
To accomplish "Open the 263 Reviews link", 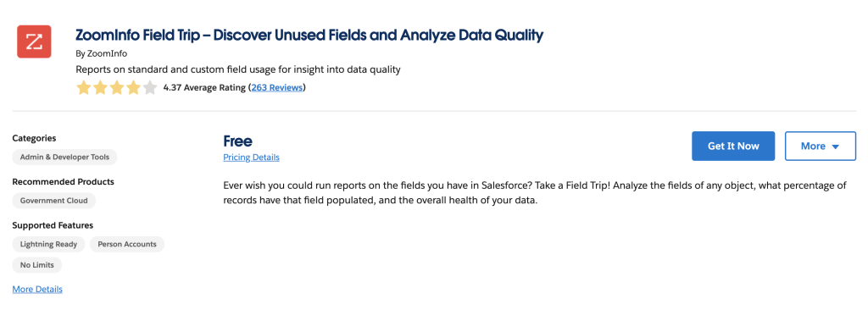I will (x=277, y=87).
